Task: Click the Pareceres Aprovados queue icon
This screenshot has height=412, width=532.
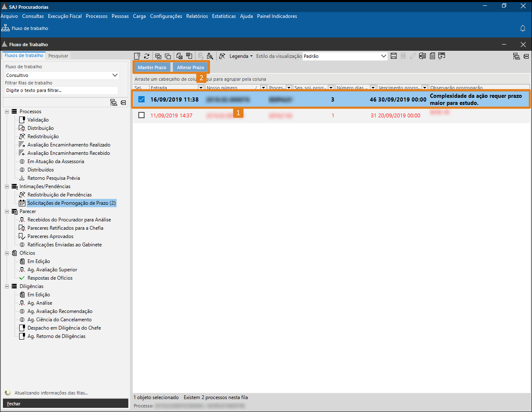Action: tap(22, 236)
